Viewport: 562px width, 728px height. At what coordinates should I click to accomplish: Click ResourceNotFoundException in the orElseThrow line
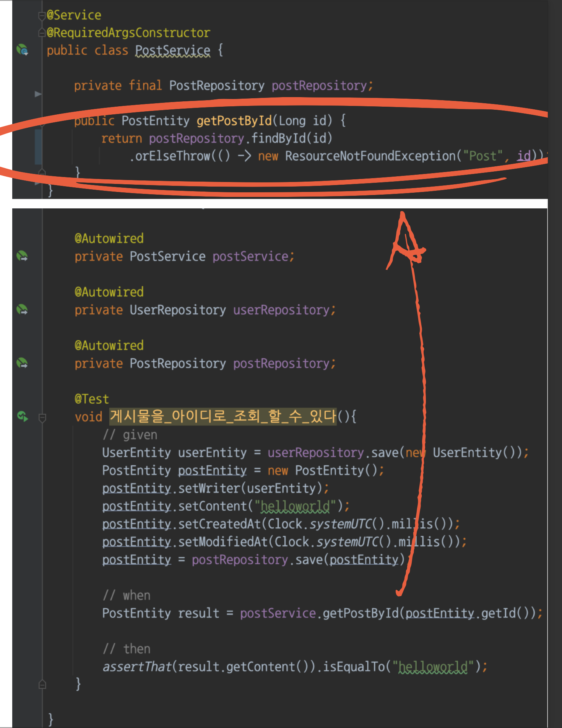coord(370,156)
